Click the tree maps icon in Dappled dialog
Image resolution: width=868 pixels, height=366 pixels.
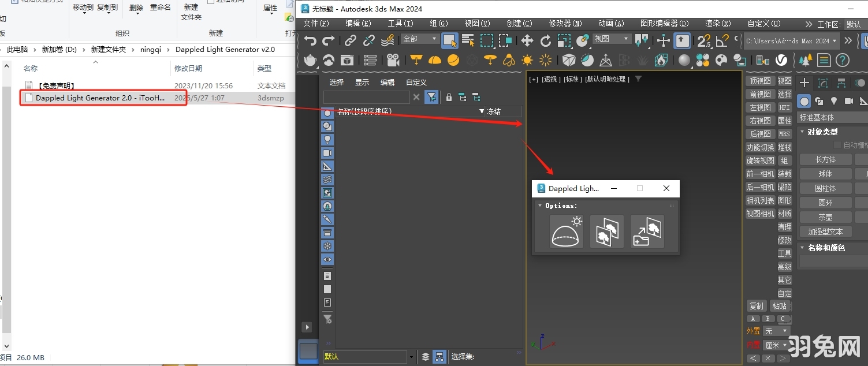click(x=607, y=231)
